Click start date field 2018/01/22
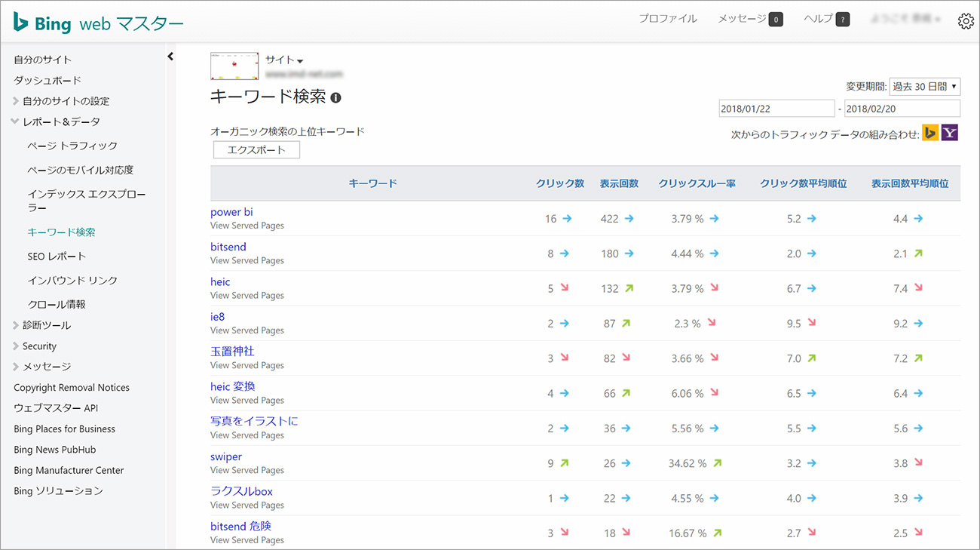Image resolution: width=980 pixels, height=550 pixels. (776, 109)
